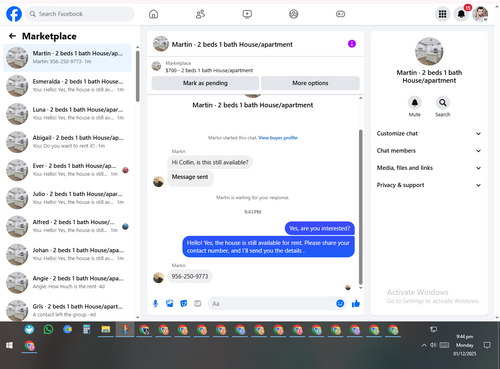The height and width of the screenshot is (369, 500).
Task: Open the Alfred conversation
Action: (x=67, y=226)
